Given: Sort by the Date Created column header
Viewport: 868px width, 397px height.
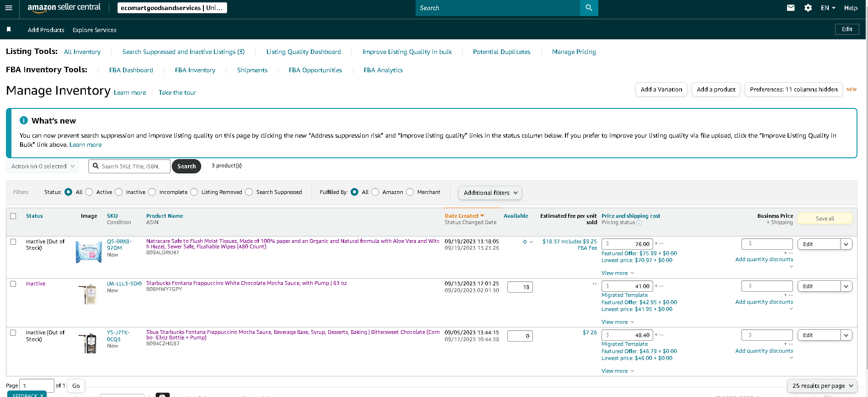Looking at the screenshot, I should [x=464, y=216].
